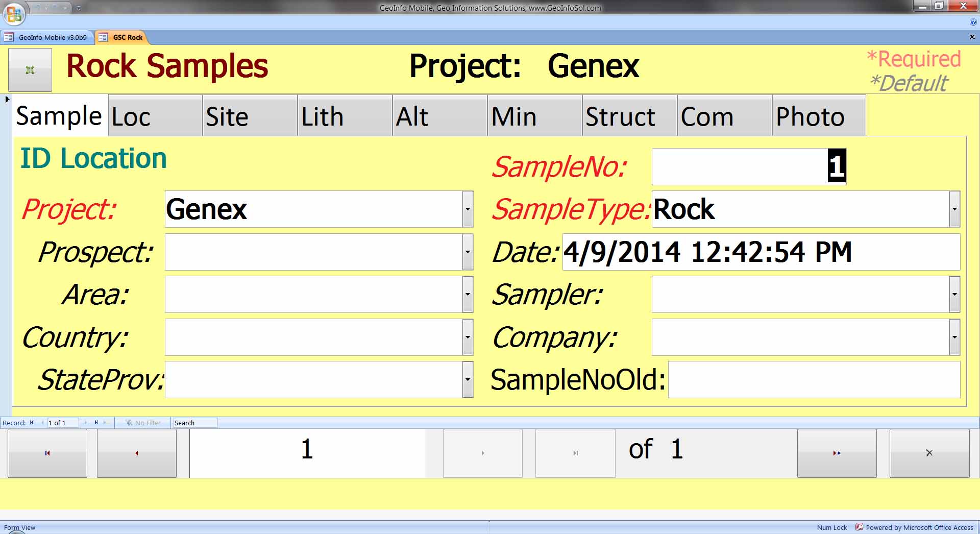Click the large first record navigation button
Image resolution: width=980 pixels, height=534 pixels.
[47, 453]
